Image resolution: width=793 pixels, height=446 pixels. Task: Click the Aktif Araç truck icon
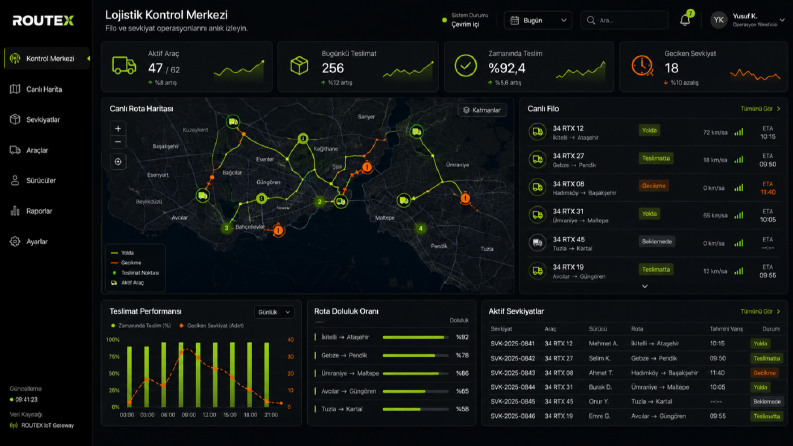click(124, 66)
